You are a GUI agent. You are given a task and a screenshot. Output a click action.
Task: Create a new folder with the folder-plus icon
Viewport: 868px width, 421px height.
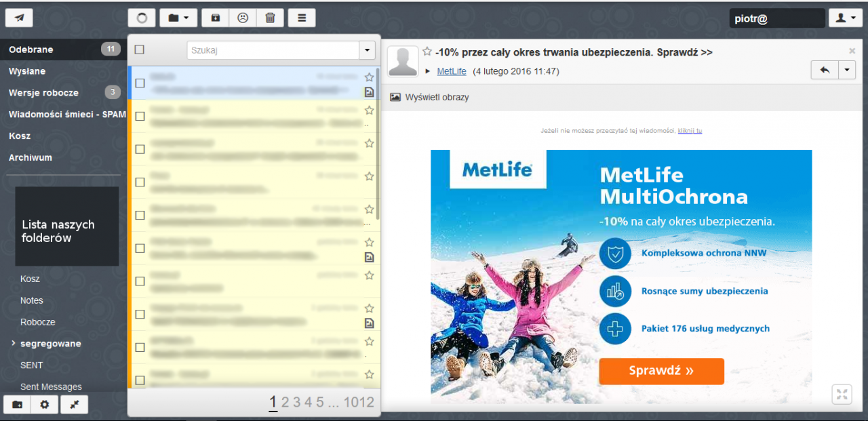tap(17, 405)
